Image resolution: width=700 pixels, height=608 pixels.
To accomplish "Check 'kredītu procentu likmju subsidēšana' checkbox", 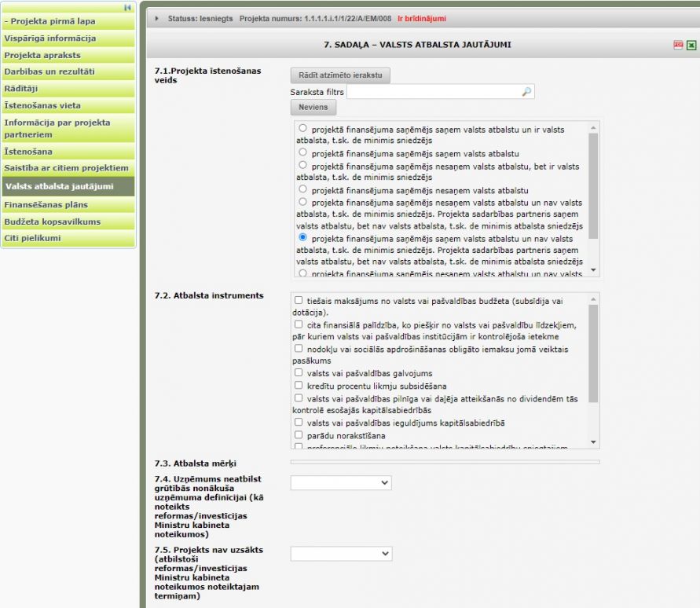I will (299, 385).
